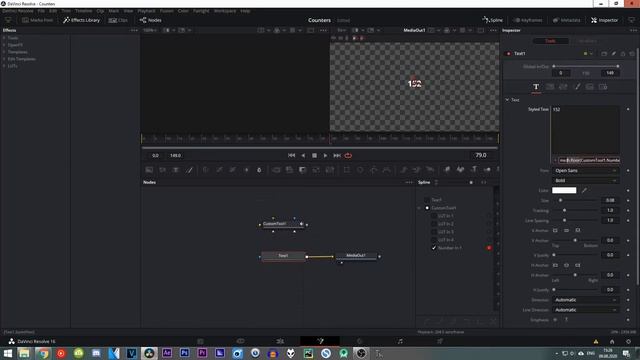Click the white text Color swatch
Viewport: 640px width, 360px height.
564,190
